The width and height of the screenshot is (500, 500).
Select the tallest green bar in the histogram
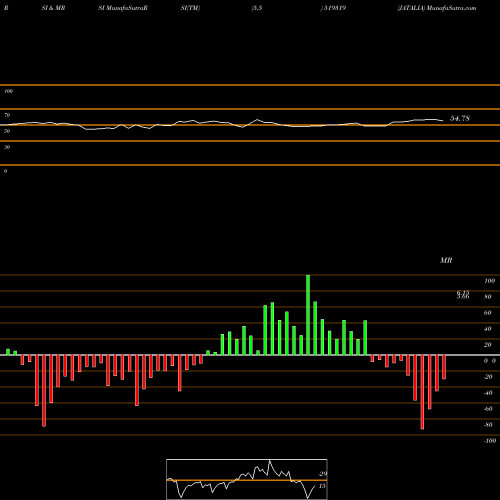(x=308, y=315)
